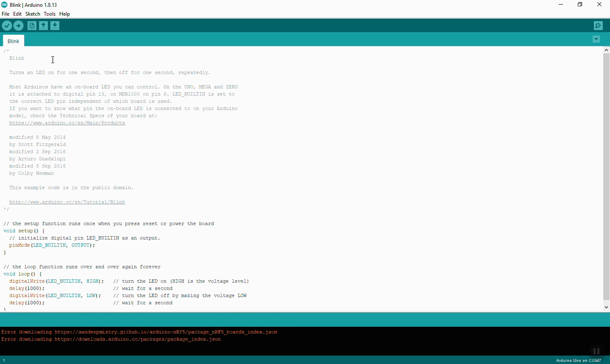This screenshot has width=610, height=364.
Task: Click the package_index.json download error message
Action: click(x=111, y=339)
